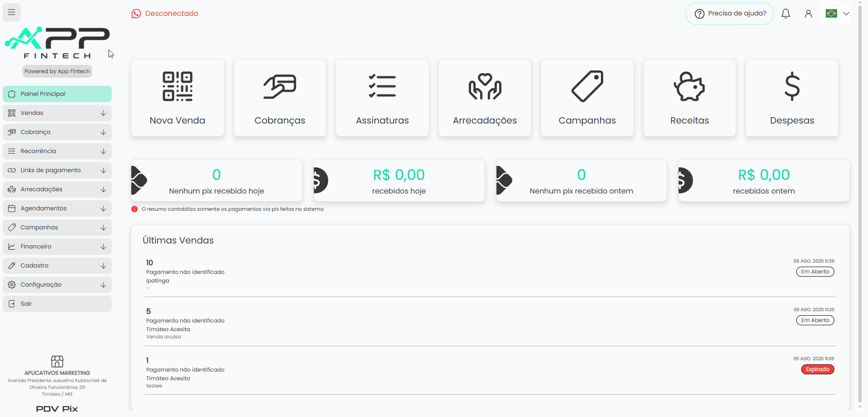The height and width of the screenshot is (417, 868).
Task: Expand the Links de pagamento menu
Action: (57, 170)
